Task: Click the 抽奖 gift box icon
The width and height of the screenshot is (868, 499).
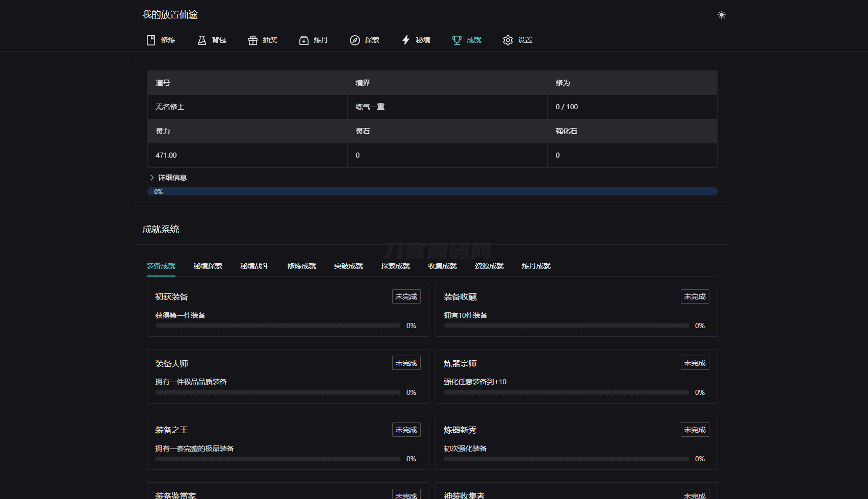Action: (x=253, y=40)
